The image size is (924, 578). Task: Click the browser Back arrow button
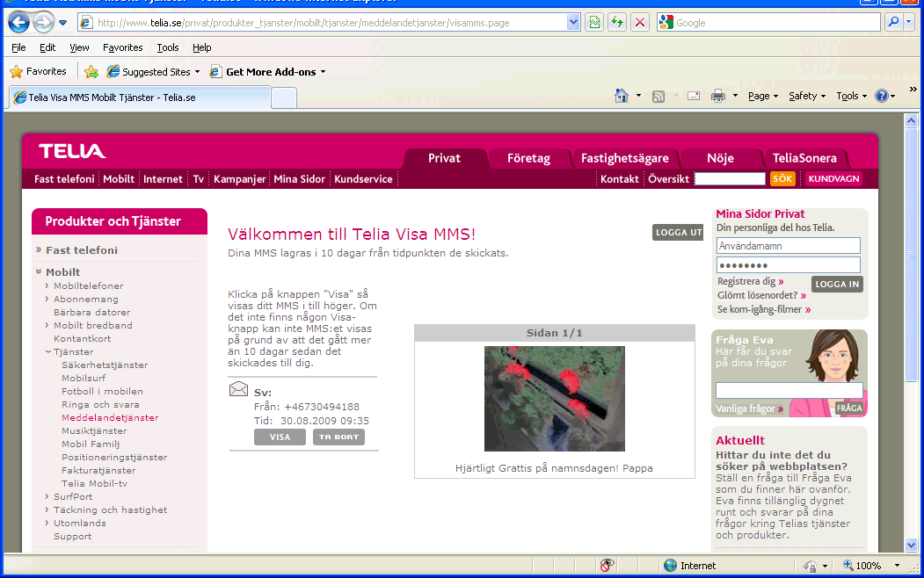[18, 22]
